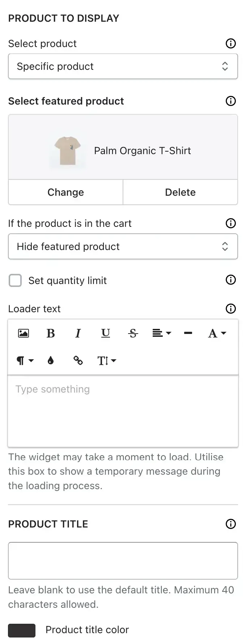Focus the Product Title input field

point(123,561)
